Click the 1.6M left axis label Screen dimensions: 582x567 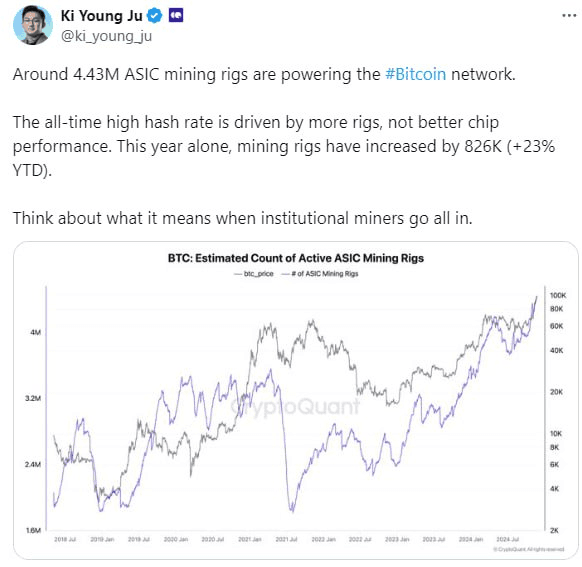pos(33,531)
